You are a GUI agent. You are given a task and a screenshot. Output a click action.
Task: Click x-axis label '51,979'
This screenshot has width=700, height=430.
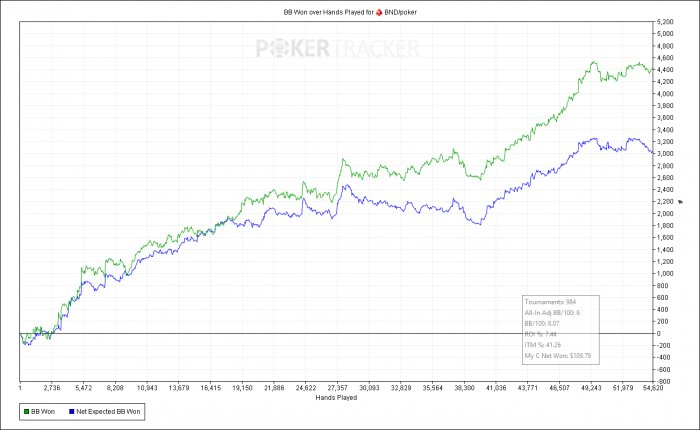click(x=623, y=388)
